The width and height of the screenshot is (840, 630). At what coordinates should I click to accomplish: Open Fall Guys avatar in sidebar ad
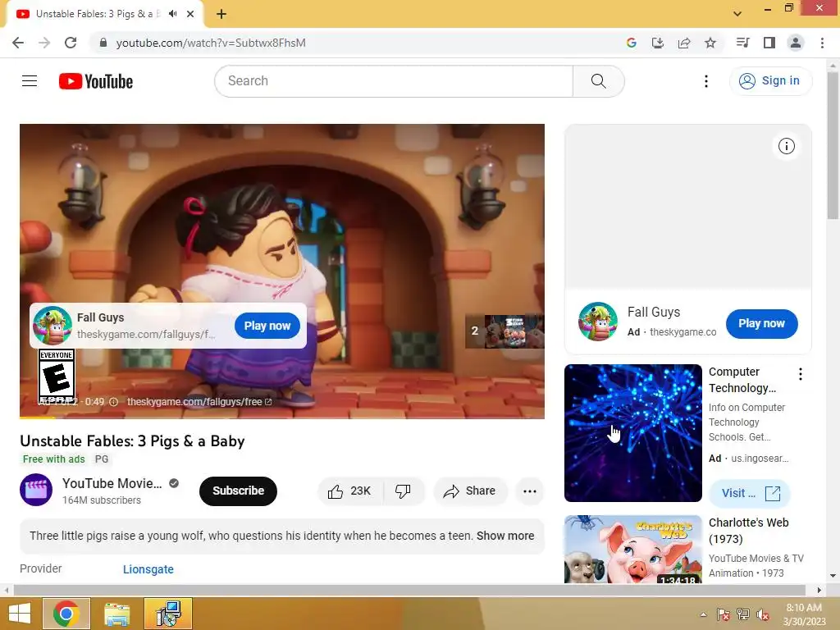(x=597, y=322)
